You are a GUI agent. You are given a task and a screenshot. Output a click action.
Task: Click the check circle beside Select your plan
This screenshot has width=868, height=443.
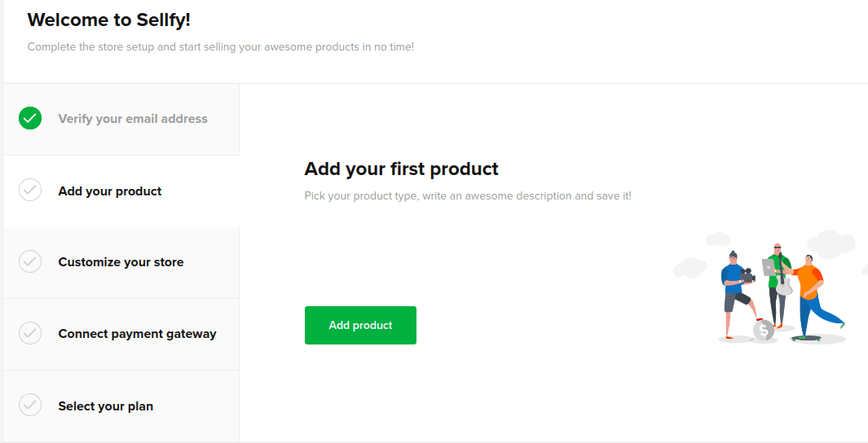pos(30,405)
